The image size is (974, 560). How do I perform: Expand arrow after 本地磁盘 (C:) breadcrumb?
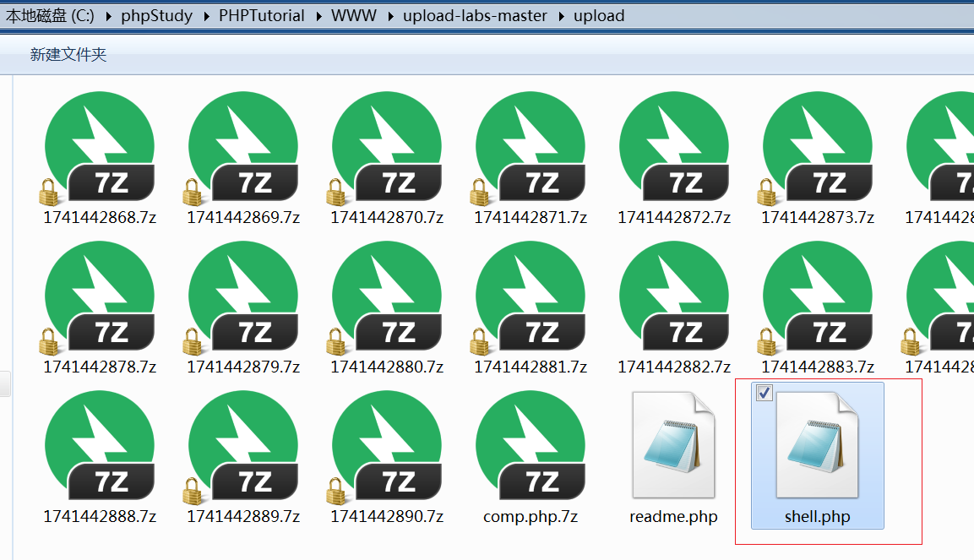(x=109, y=17)
